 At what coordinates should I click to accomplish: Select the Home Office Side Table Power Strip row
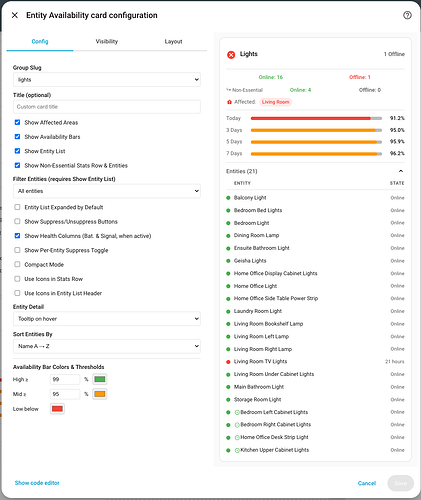(315, 299)
